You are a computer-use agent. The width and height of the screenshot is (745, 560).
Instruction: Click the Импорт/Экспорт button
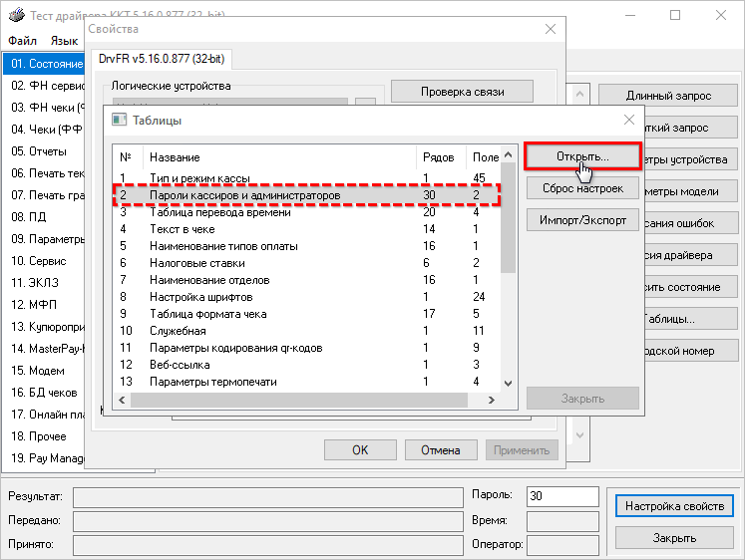(582, 220)
